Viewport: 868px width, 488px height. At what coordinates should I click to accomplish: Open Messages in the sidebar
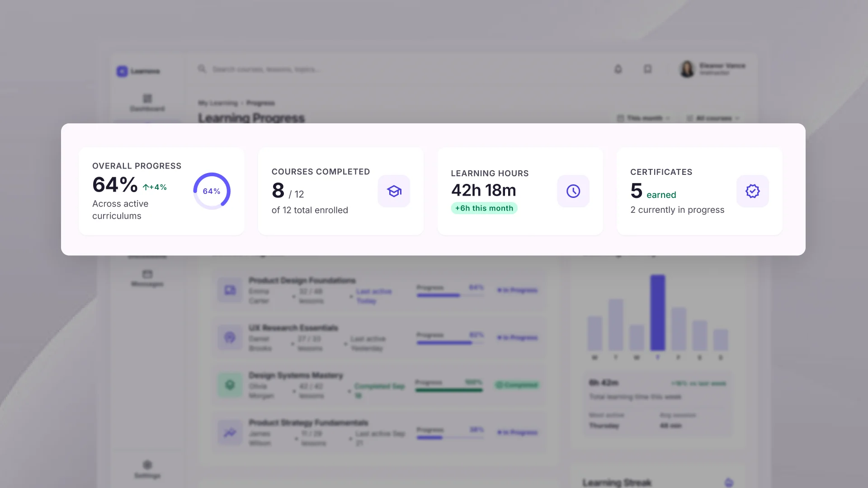147,278
